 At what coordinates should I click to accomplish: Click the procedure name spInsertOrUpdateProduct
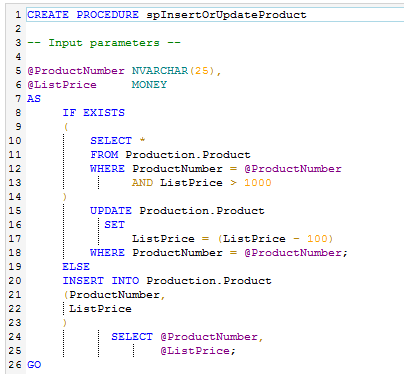(226, 15)
